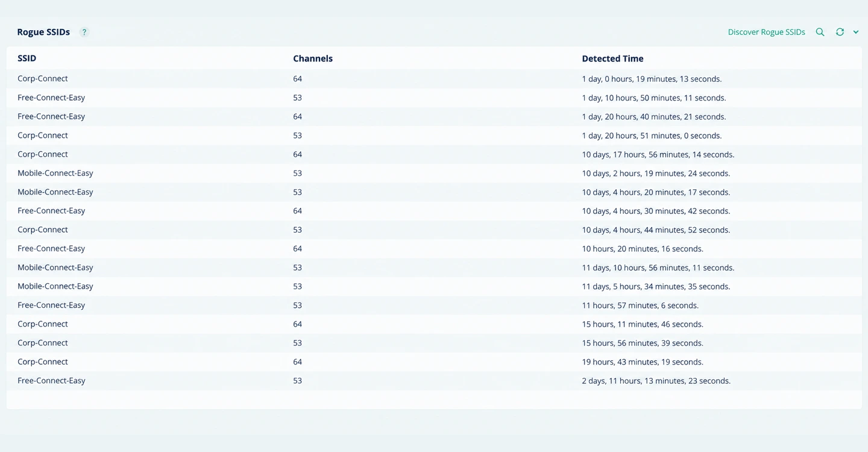This screenshot has width=868, height=452.
Task: Click channel 64 in the 10 days, 4 hours, 30 minutes row
Action: click(298, 211)
